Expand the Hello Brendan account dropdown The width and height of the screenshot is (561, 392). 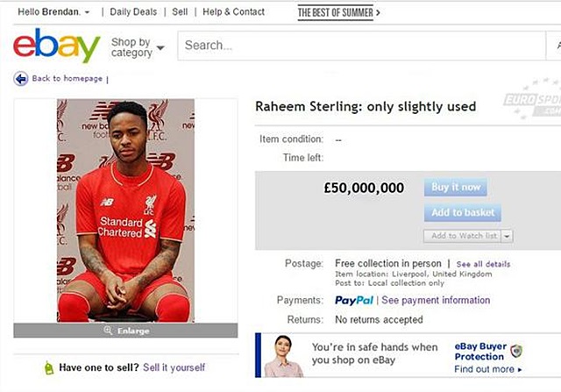86,12
